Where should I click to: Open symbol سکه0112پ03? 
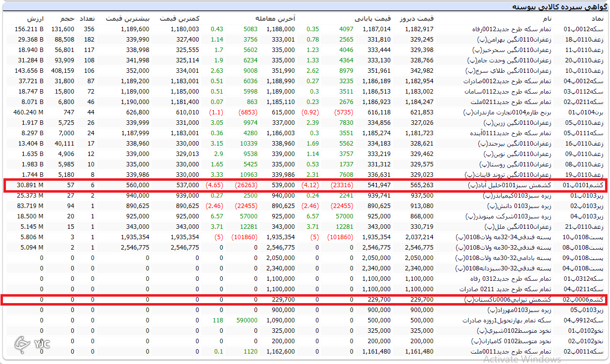tap(583, 92)
